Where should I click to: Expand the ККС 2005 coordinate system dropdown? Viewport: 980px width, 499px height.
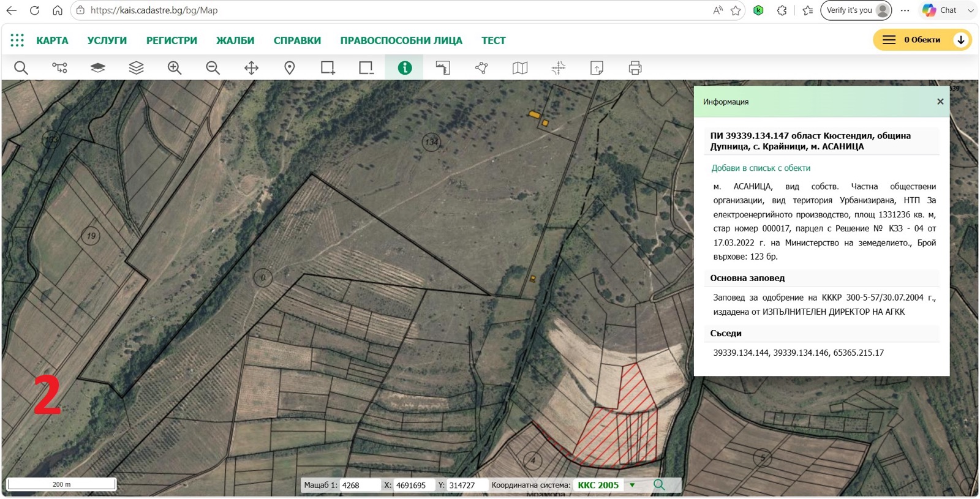click(632, 486)
